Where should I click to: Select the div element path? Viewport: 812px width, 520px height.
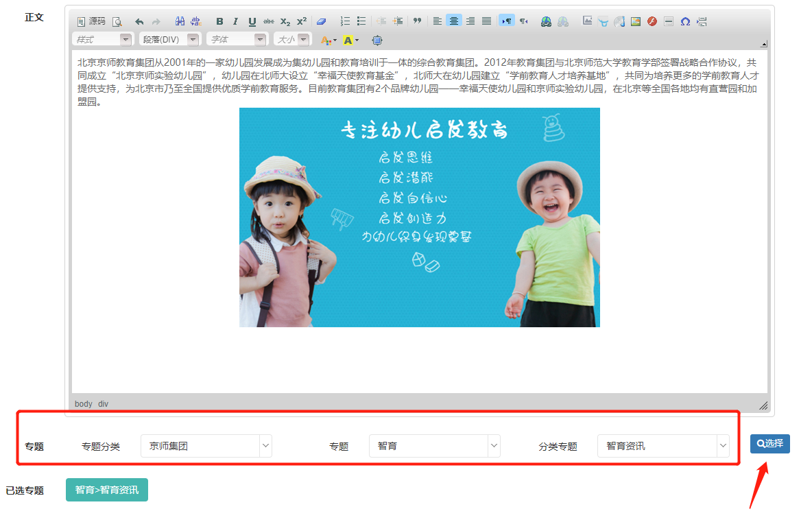[103, 404]
